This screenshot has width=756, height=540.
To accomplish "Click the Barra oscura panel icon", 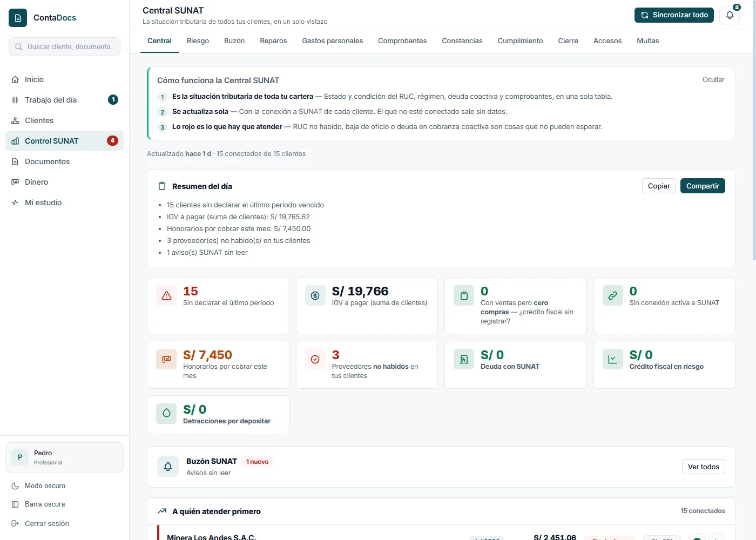I will 15,504.
